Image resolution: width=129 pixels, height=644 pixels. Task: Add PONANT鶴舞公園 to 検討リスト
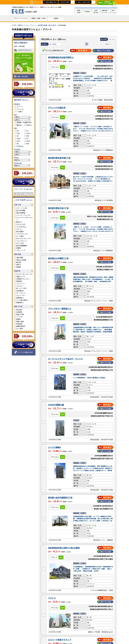click(105, 409)
